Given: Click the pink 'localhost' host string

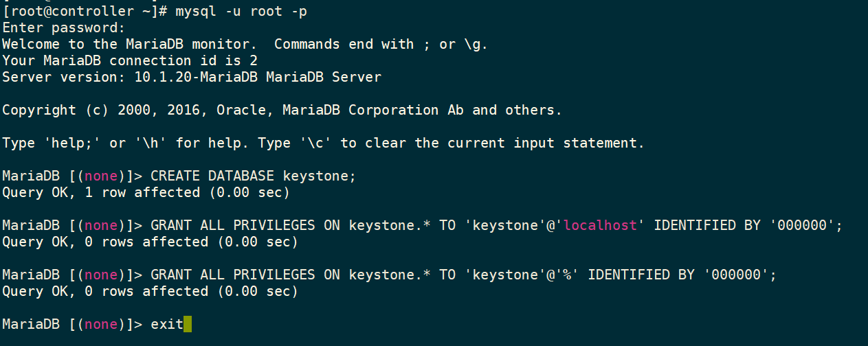Looking at the screenshot, I should coord(601,225).
